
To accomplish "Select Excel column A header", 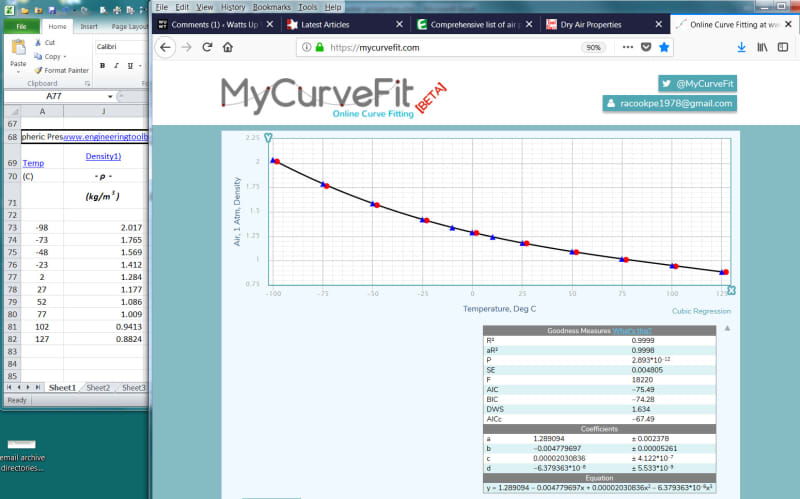I will pyautogui.click(x=42, y=111).
